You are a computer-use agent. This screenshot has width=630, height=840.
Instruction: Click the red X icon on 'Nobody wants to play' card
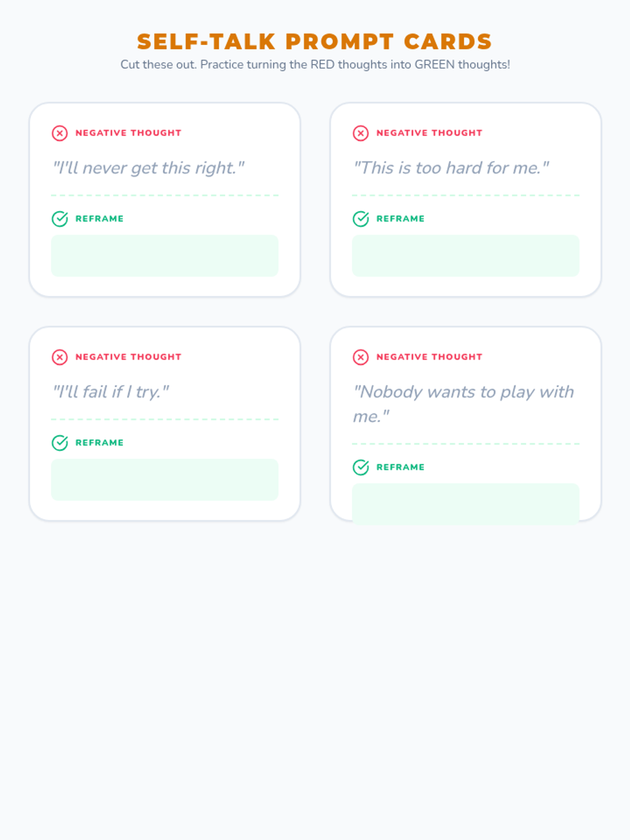coord(361,358)
